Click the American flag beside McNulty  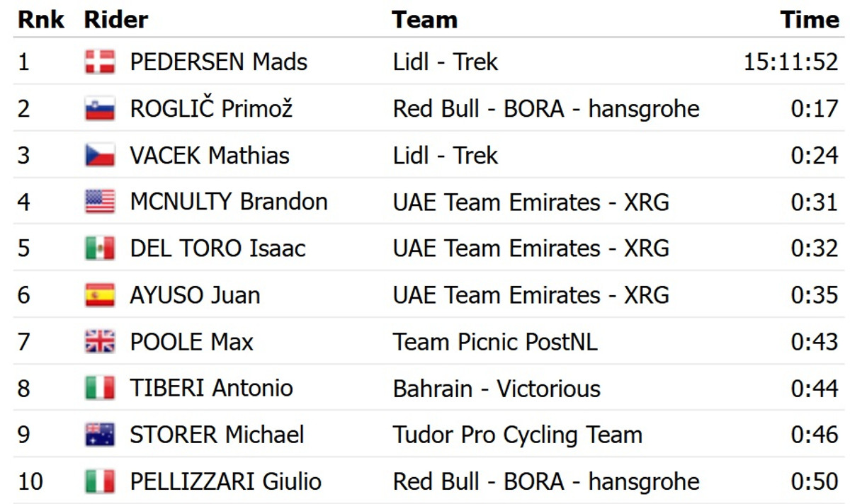[100, 202]
